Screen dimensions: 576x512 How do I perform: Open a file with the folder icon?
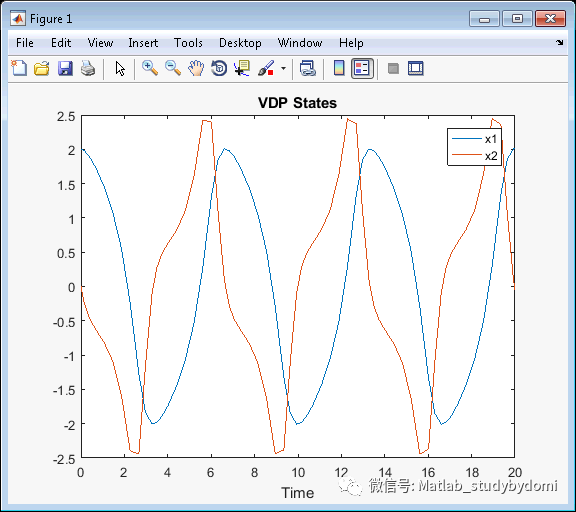(x=42, y=68)
